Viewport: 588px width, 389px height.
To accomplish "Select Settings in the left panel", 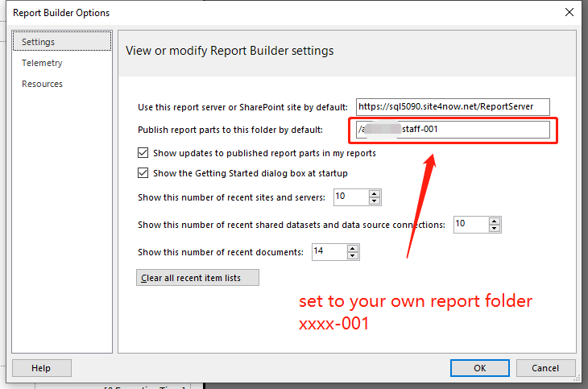I will pyautogui.click(x=39, y=42).
